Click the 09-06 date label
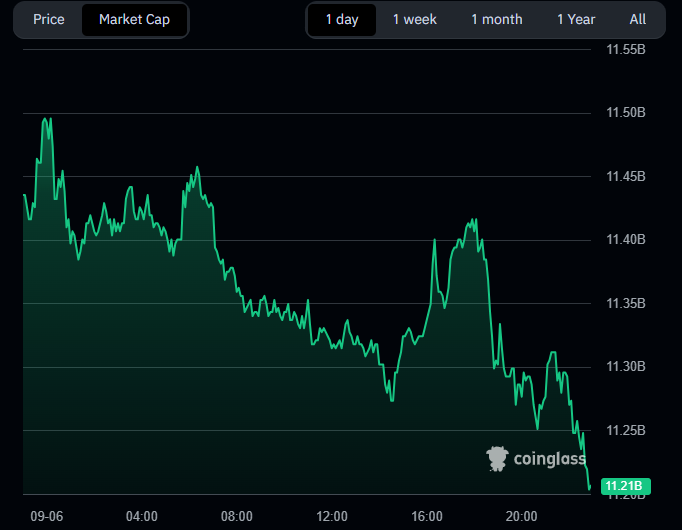This screenshot has height=530, width=682. point(47,516)
